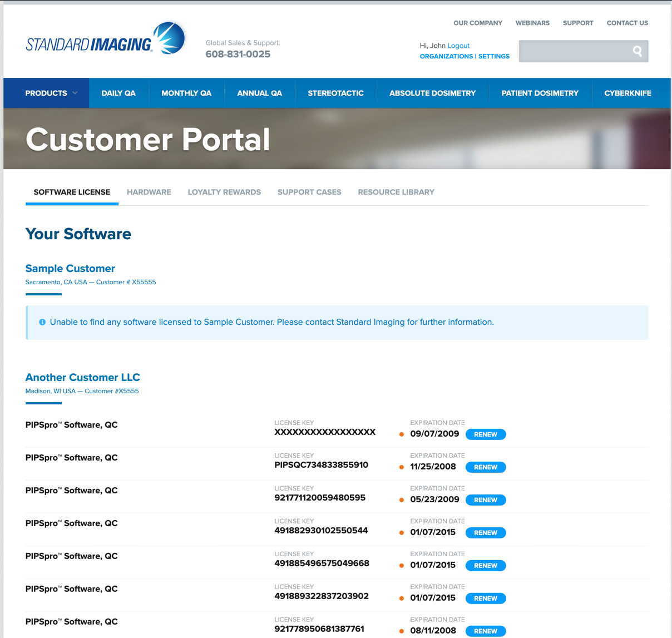The image size is (672, 638).
Task: Click the "Your Software" heading
Action: pyautogui.click(x=78, y=234)
